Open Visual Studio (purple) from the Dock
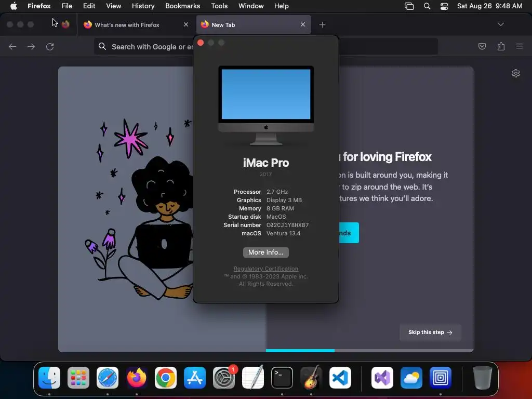The height and width of the screenshot is (399, 532). pyautogui.click(x=382, y=378)
